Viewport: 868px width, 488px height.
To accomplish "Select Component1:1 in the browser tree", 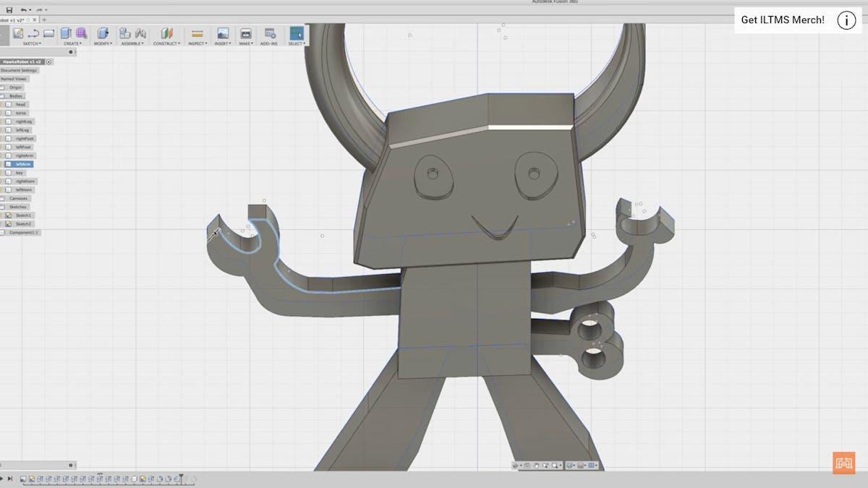I will [24, 233].
